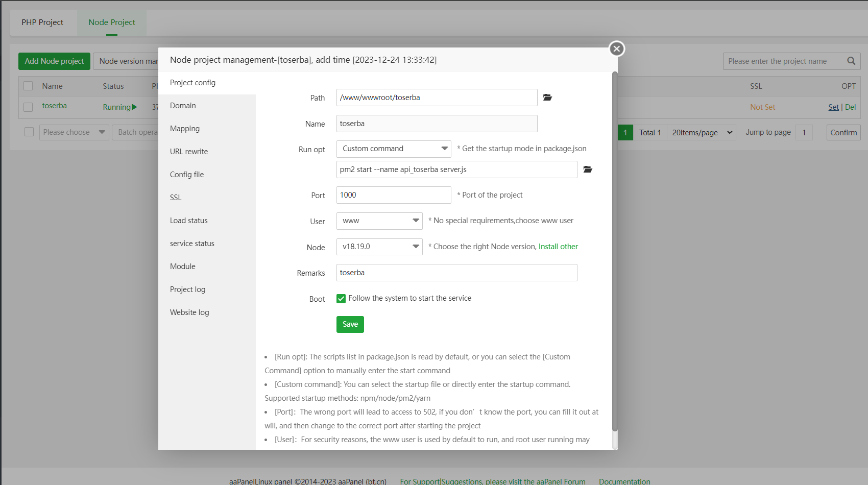Open the Domain section in sidebar

coord(183,106)
